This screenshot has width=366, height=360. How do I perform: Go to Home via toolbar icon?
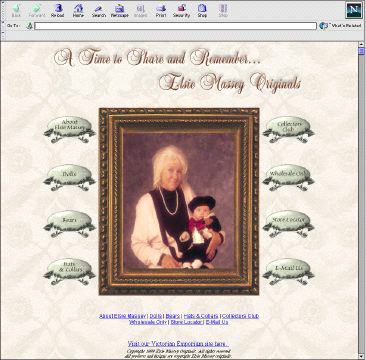point(78,11)
